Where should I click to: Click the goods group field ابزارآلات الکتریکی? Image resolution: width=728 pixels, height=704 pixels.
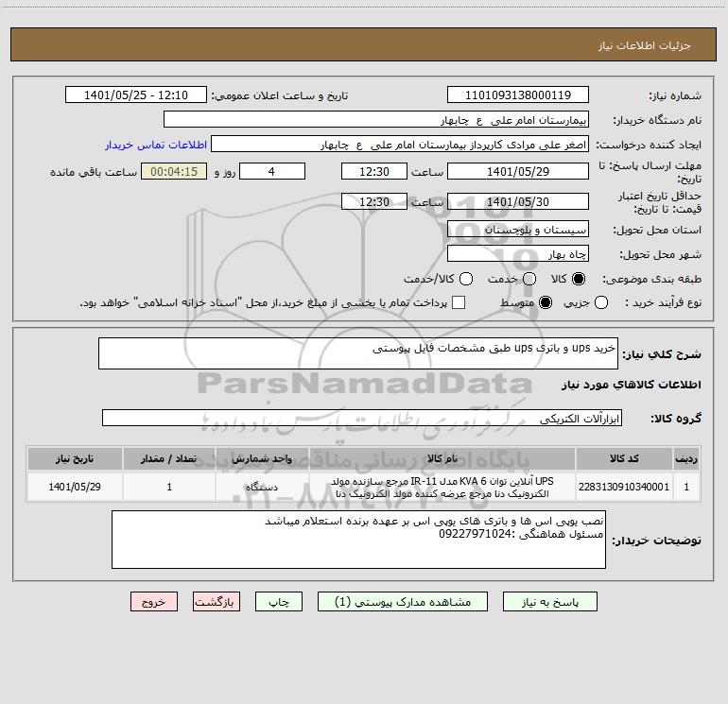click(x=362, y=418)
